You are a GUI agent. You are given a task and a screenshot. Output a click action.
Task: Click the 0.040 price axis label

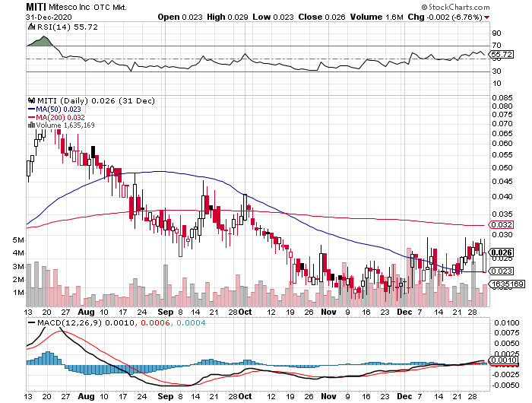click(x=502, y=197)
